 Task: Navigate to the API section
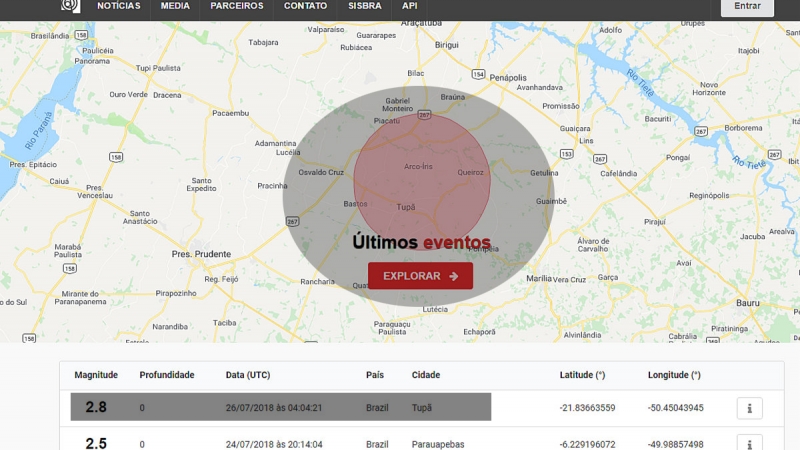tap(409, 6)
